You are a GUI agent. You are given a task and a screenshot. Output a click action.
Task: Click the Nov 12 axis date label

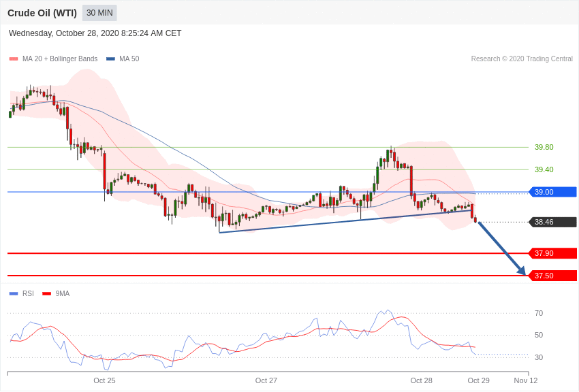[526, 380]
